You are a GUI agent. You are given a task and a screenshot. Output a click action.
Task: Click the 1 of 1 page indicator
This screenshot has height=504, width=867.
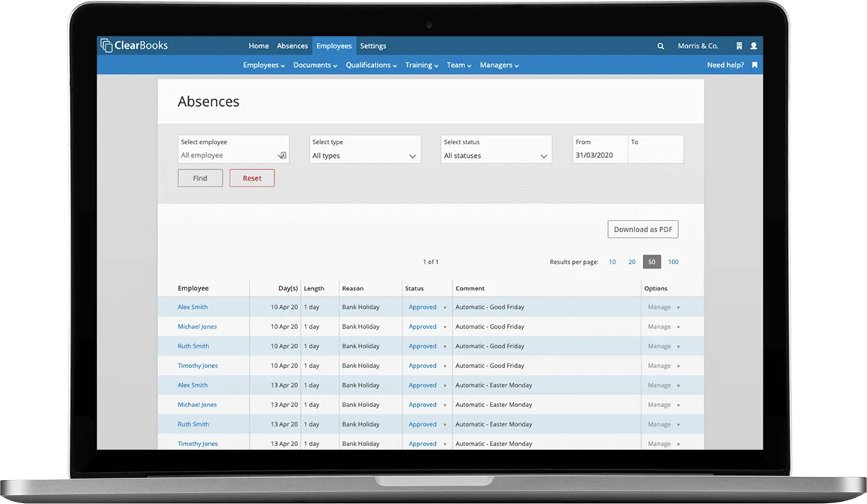pyautogui.click(x=430, y=262)
